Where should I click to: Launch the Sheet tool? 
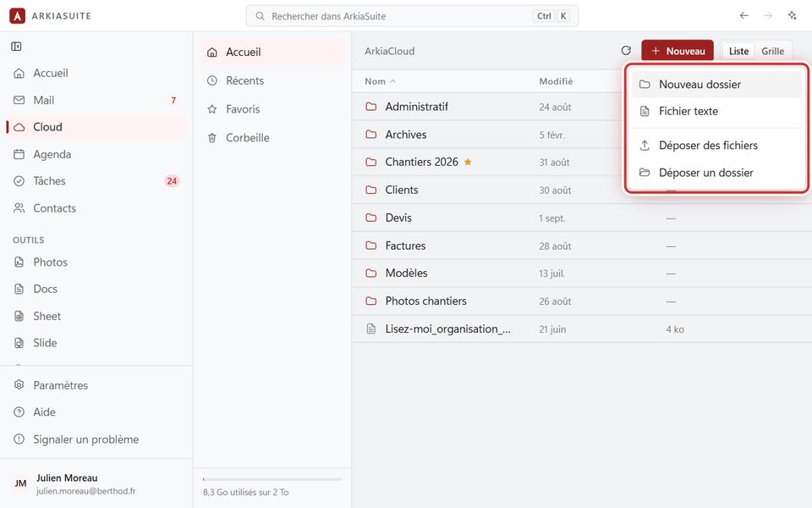click(x=96, y=316)
